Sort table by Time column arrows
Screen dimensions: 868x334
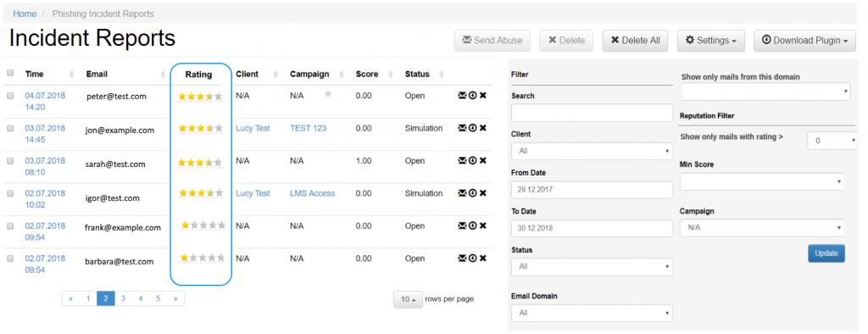71,75
